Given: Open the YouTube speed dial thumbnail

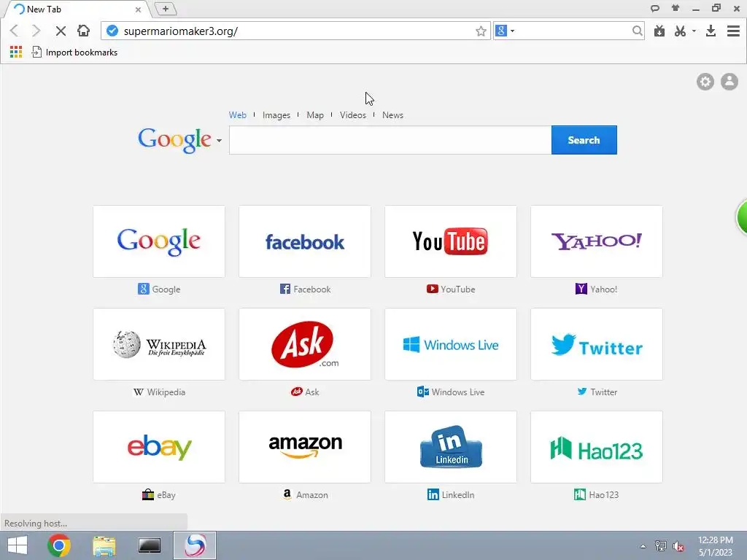Looking at the screenshot, I should pos(451,241).
